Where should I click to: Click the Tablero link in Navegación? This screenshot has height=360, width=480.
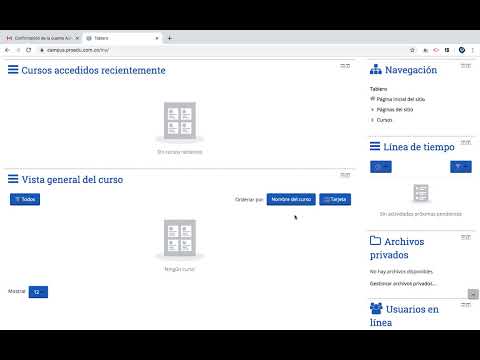[x=378, y=89]
